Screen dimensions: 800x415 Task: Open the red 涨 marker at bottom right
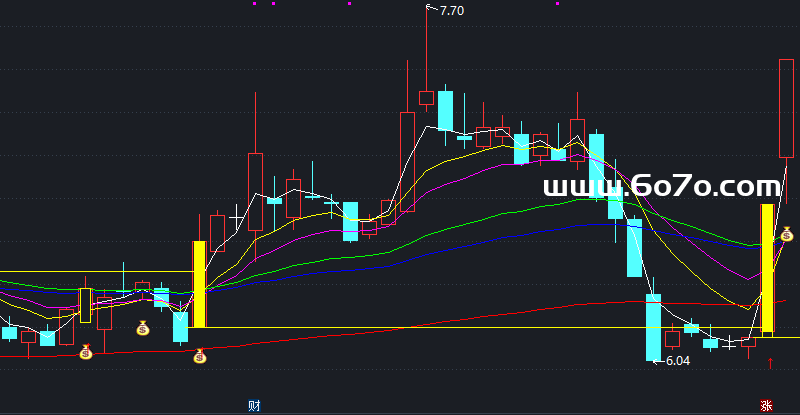click(x=766, y=405)
